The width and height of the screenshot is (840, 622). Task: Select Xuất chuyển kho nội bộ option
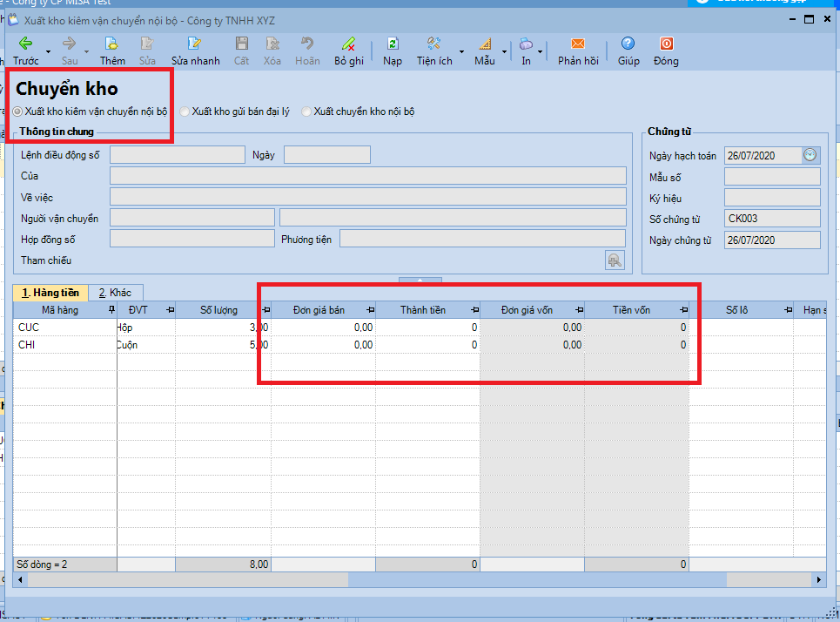(306, 112)
